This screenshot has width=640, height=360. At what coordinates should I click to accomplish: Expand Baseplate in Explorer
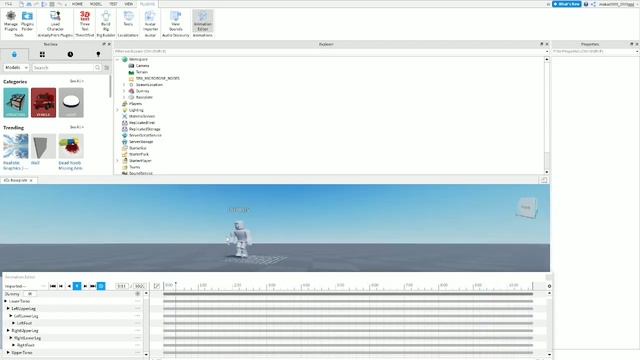click(124, 97)
